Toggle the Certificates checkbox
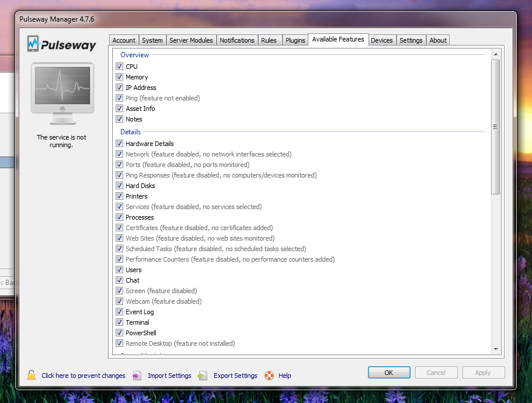Viewport: 532px width, 403px height. coord(119,228)
